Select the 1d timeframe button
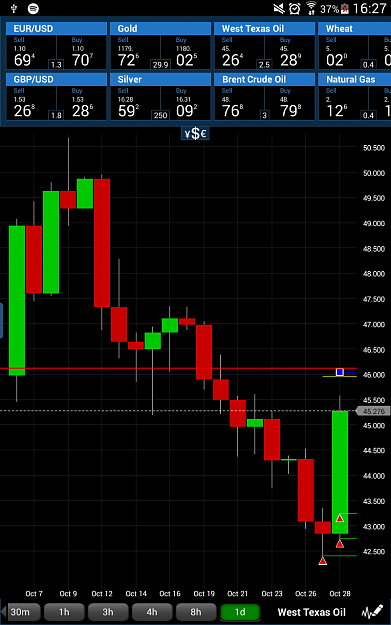 pyautogui.click(x=240, y=612)
